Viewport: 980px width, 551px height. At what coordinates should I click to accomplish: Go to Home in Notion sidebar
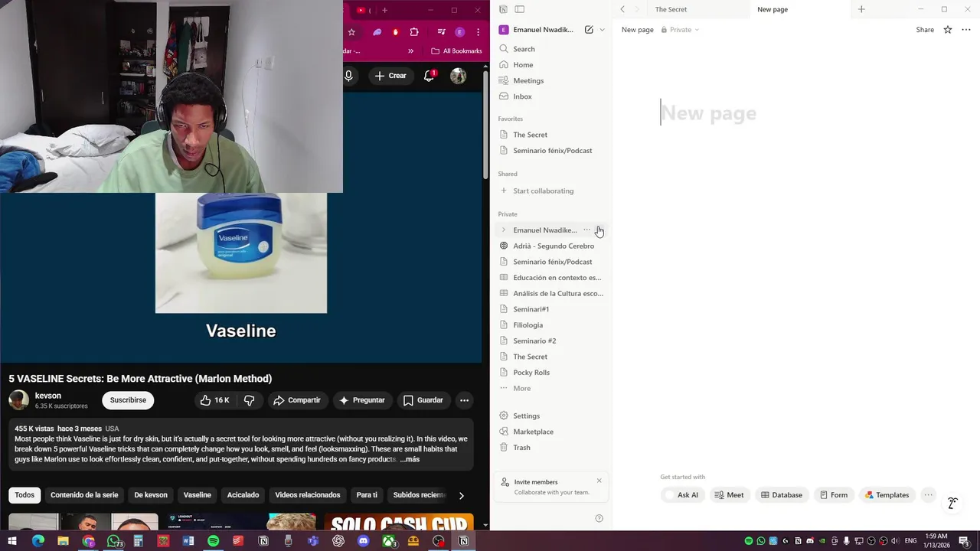(551, 65)
